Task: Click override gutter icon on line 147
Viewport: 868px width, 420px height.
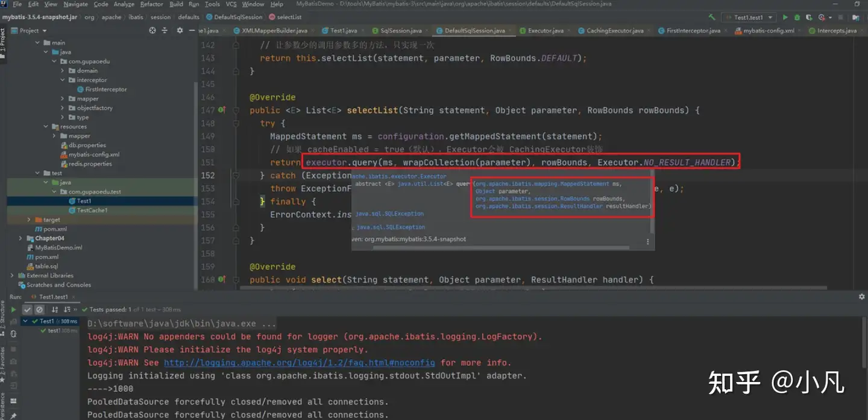Action: [222, 110]
